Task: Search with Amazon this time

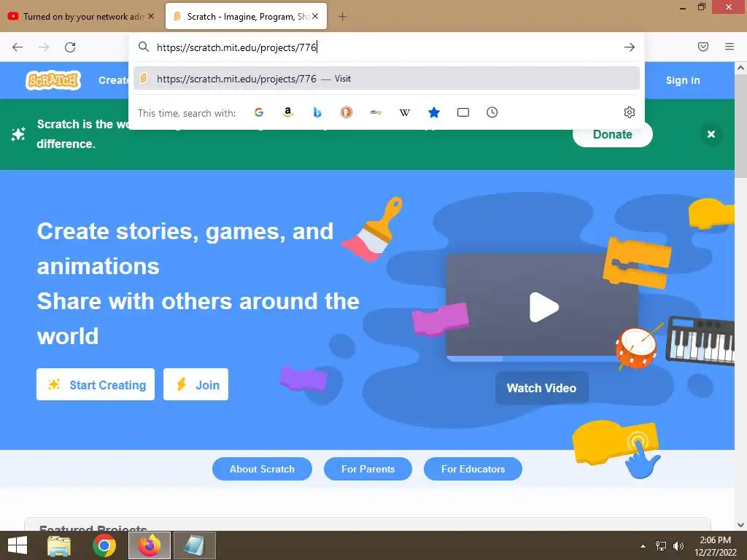Action: tap(287, 112)
